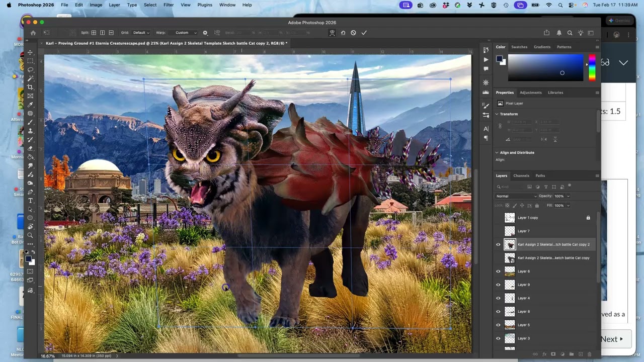The image size is (644, 362).
Task: Open the Layer menu
Action: (114, 5)
